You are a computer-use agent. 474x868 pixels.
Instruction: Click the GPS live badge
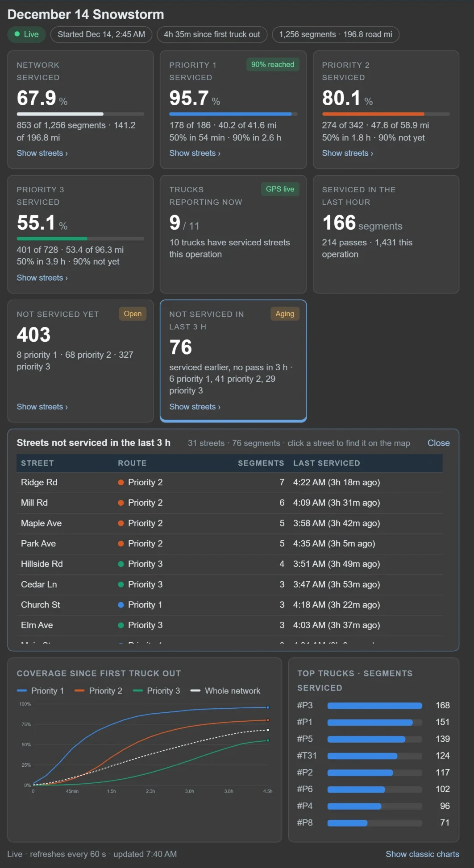280,189
